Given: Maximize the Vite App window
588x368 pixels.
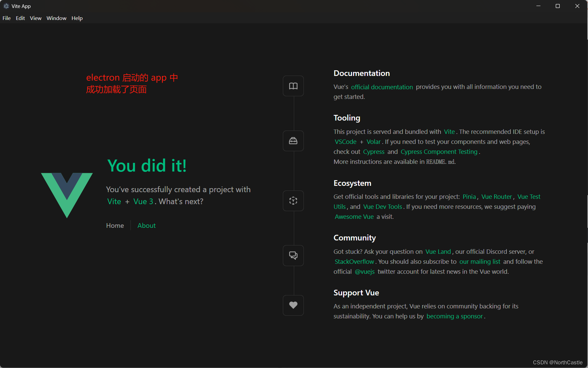Looking at the screenshot, I should click(x=558, y=6).
